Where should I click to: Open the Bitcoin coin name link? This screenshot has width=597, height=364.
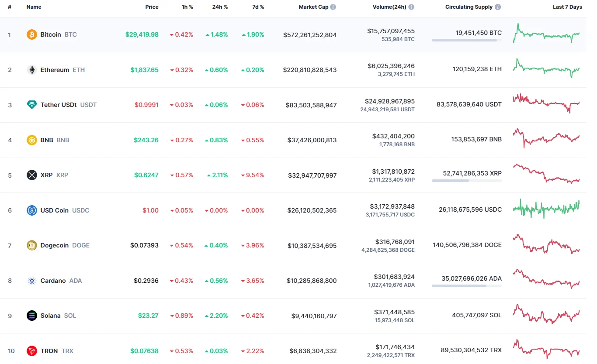50,34
